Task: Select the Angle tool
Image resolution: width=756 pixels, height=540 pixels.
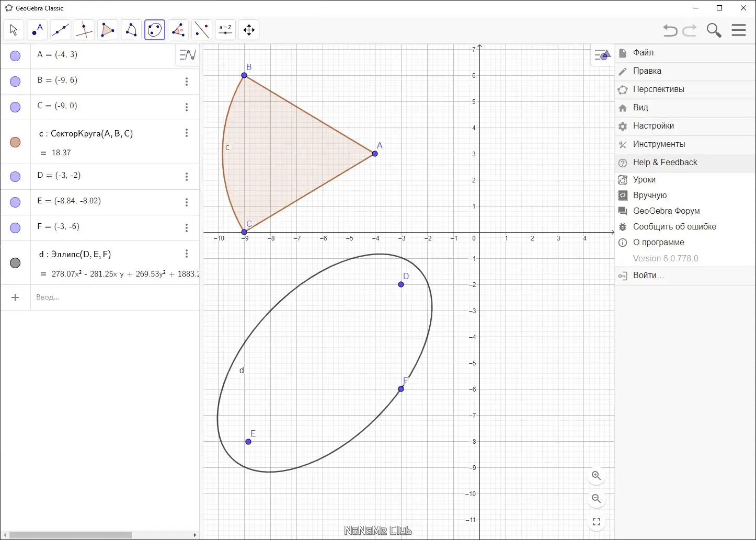Action: 178,30
